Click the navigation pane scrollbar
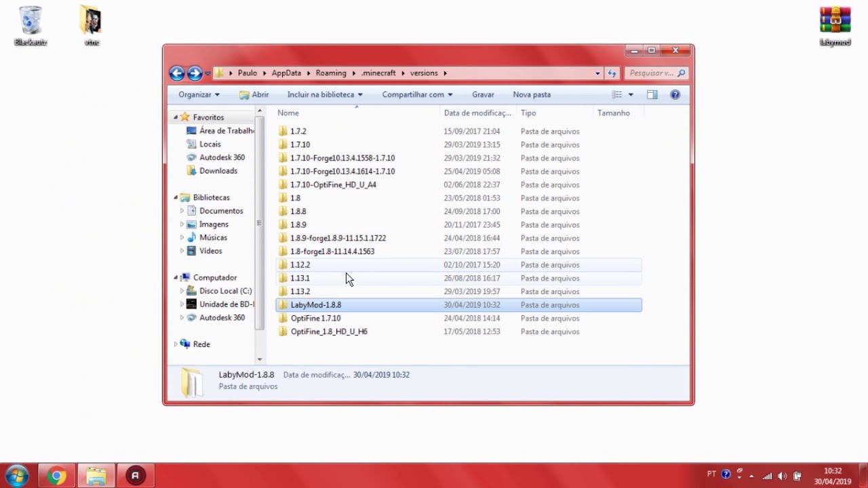868x488 pixels. point(260,224)
